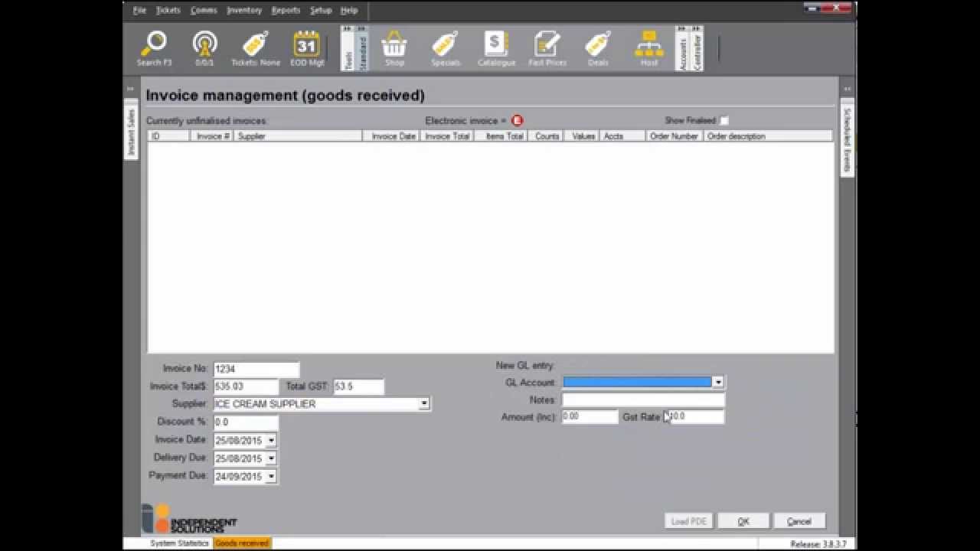Image resolution: width=980 pixels, height=551 pixels.
Task: Click the Cancel button
Action: tap(799, 521)
